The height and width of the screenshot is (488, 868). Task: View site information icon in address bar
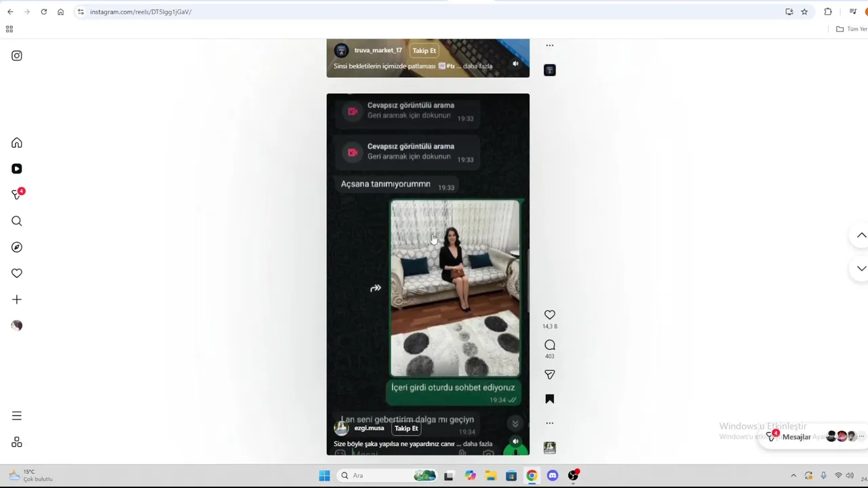pyautogui.click(x=81, y=12)
